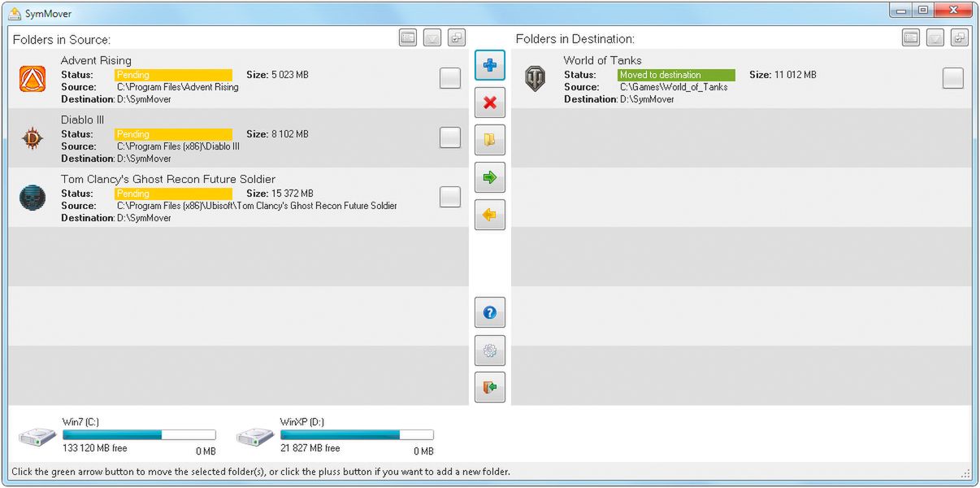Click the WinXP (D:) drive icon
Image resolution: width=980 pixels, height=488 pixels.
coord(255,438)
